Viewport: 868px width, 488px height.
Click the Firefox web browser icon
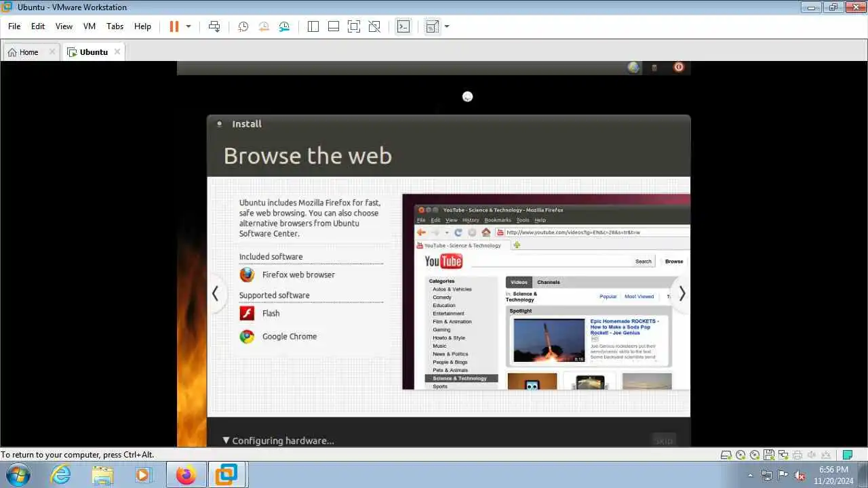point(247,274)
